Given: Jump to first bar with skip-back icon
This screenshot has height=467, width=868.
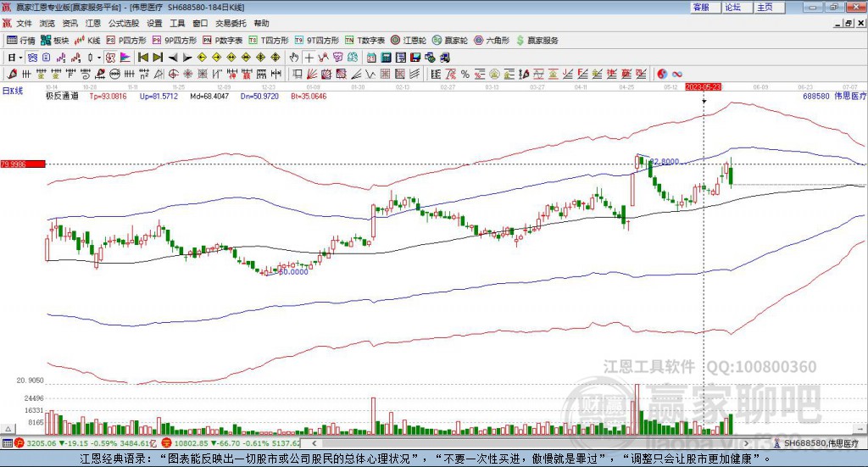Looking at the screenshot, I should pyautogui.click(x=143, y=58).
